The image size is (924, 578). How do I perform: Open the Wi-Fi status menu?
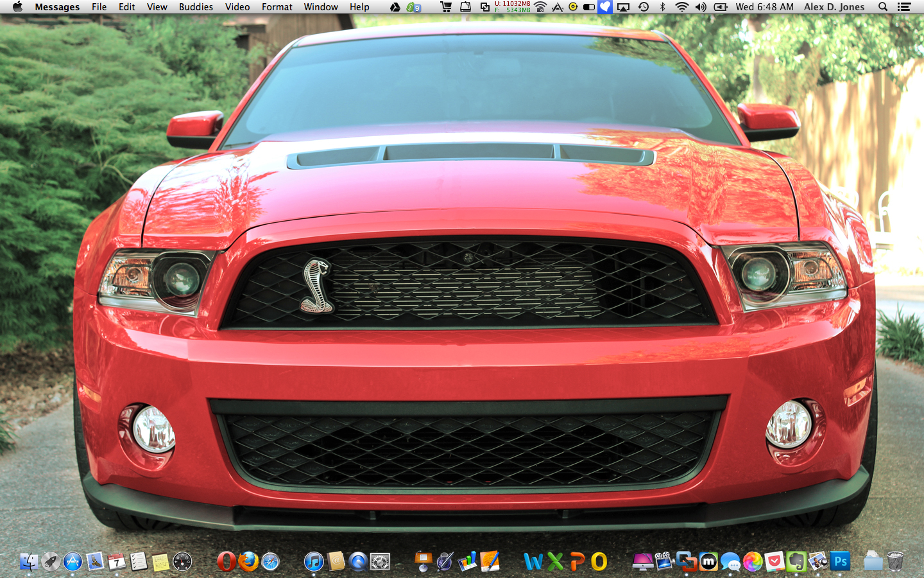click(x=682, y=7)
